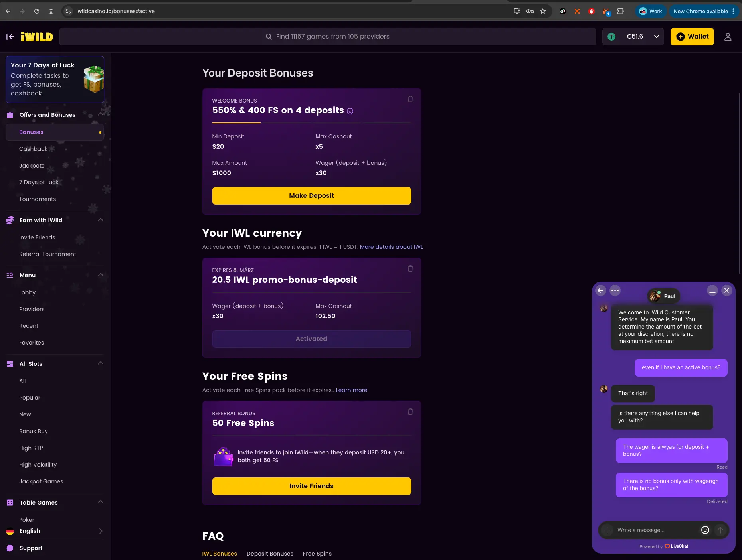Viewport: 742px width, 560px height.
Task: Open the More details about IWL link
Action: click(x=391, y=247)
